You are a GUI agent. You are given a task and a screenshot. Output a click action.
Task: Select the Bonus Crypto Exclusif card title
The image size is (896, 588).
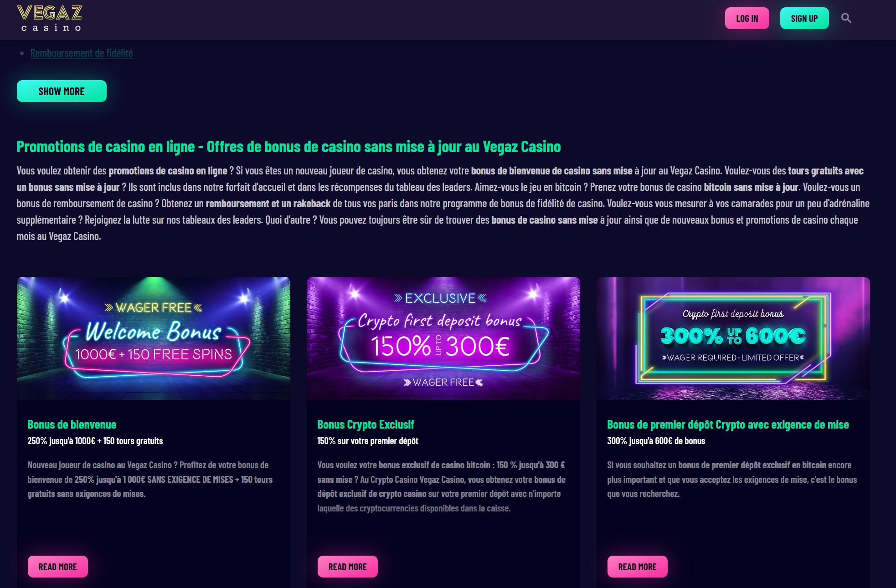(x=366, y=424)
